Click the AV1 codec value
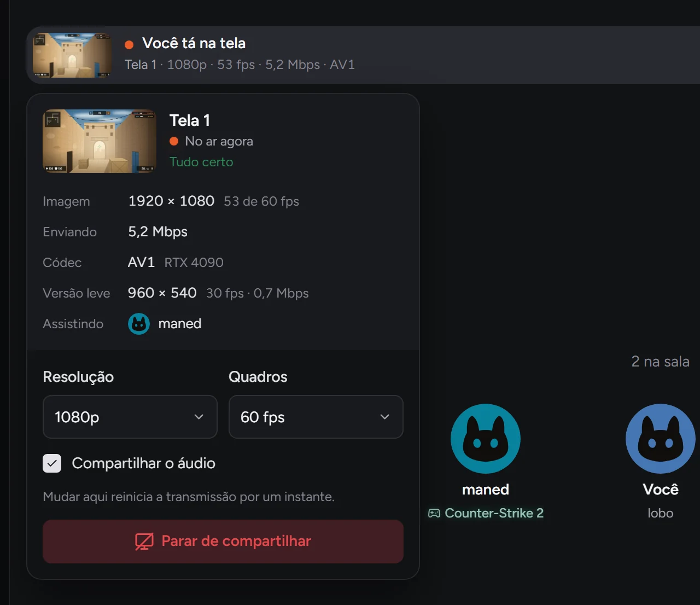 (x=141, y=263)
